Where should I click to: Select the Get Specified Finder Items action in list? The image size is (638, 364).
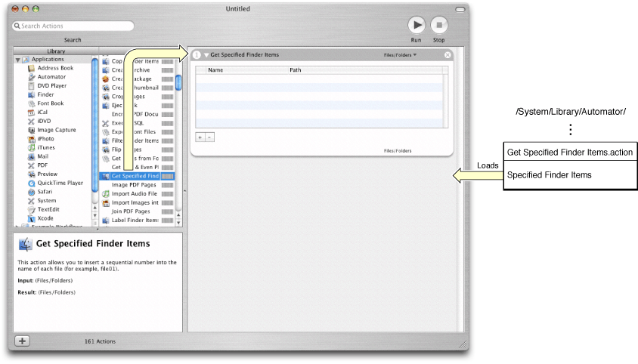tap(135, 176)
